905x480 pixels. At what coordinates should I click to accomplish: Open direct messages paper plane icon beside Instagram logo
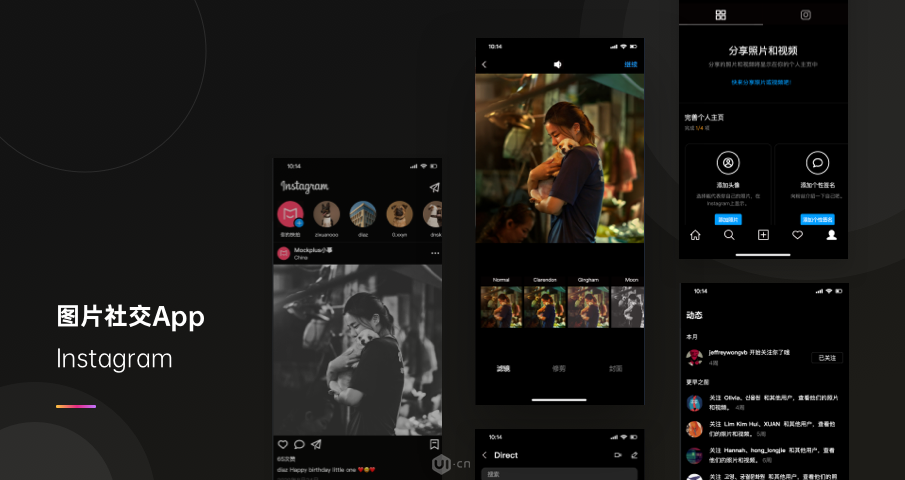435,187
